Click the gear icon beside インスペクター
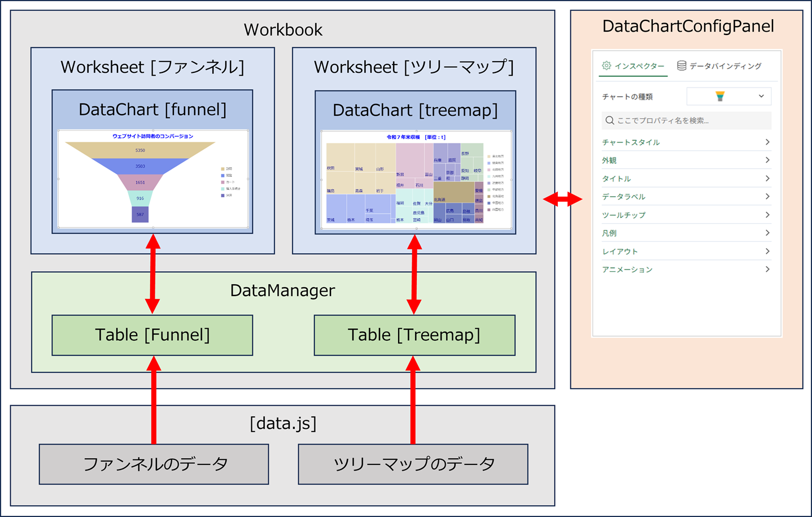The image size is (812, 517). [x=606, y=66]
